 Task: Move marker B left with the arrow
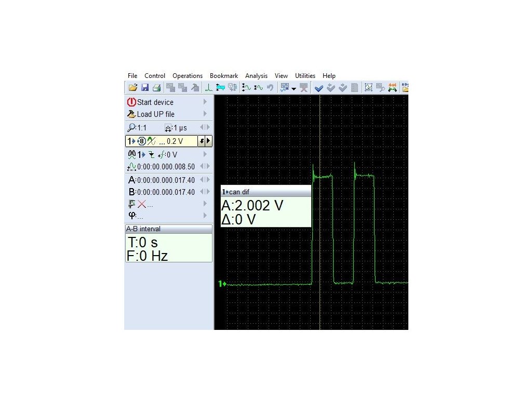pos(202,191)
